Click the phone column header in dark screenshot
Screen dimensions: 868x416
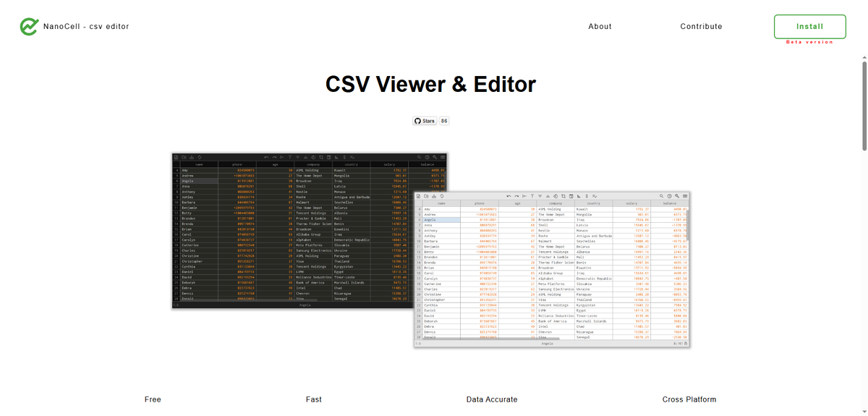coord(237,164)
